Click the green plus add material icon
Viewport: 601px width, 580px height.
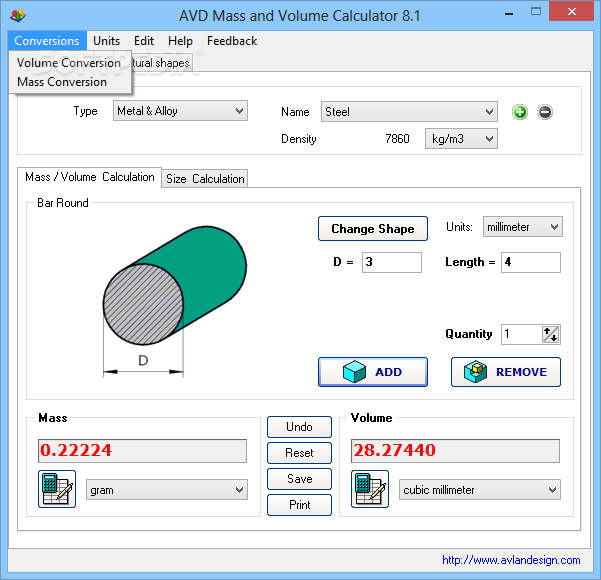pos(520,112)
